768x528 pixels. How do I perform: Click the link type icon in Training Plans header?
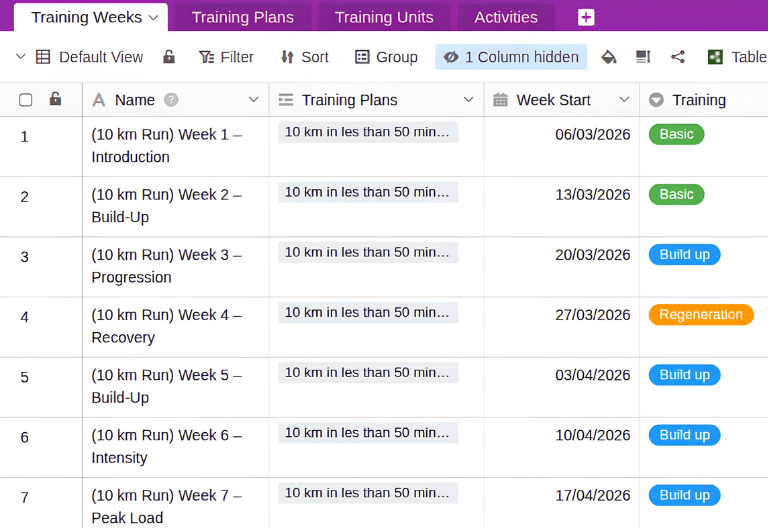(286, 100)
